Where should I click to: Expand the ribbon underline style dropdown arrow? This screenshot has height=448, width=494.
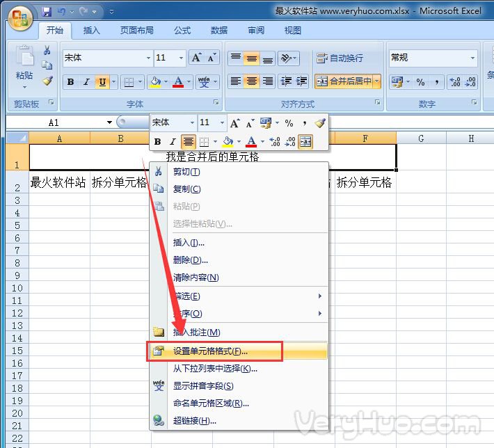(113, 82)
